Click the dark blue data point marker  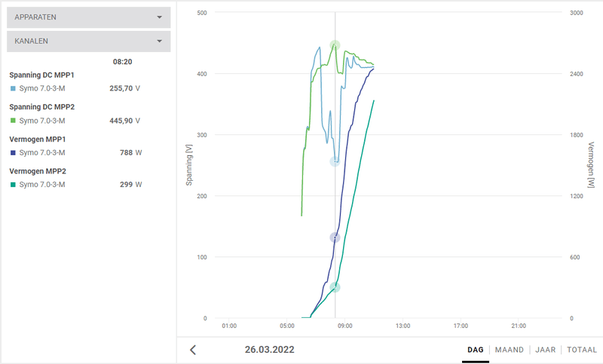point(335,237)
